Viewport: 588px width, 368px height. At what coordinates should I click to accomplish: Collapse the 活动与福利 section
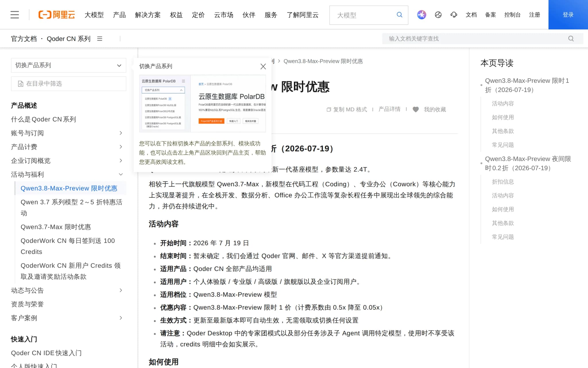[x=121, y=174]
